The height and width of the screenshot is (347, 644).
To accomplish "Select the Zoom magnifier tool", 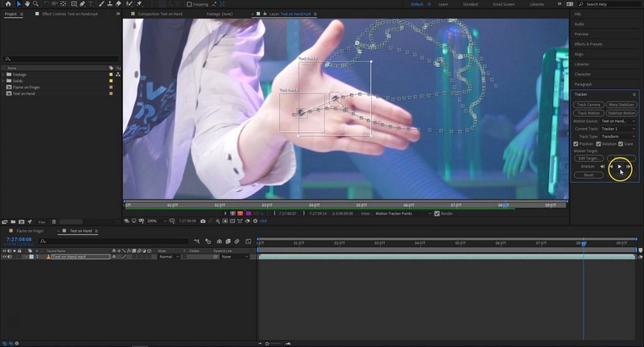I will 37,4.
